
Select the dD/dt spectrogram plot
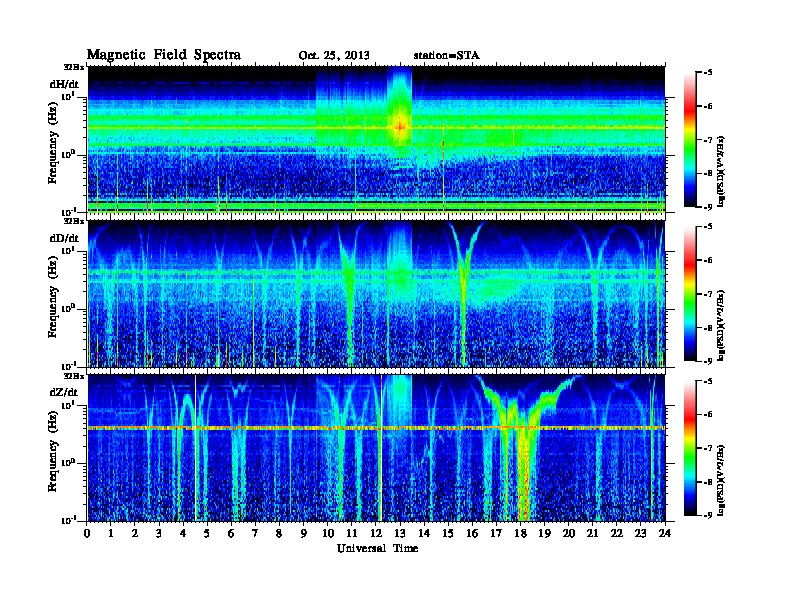pyautogui.click(x=376, y=294)
